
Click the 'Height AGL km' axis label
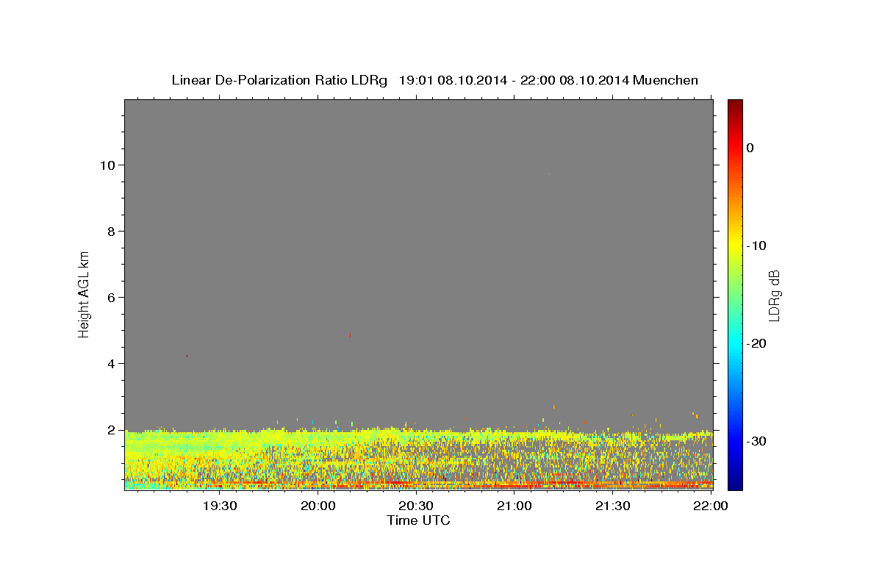pos(85,294)
